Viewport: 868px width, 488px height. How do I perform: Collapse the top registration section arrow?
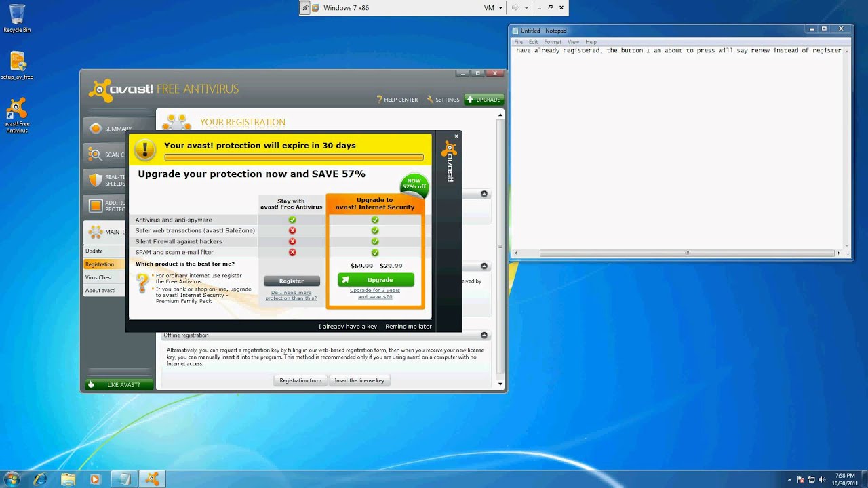click(x=484, y=194)
